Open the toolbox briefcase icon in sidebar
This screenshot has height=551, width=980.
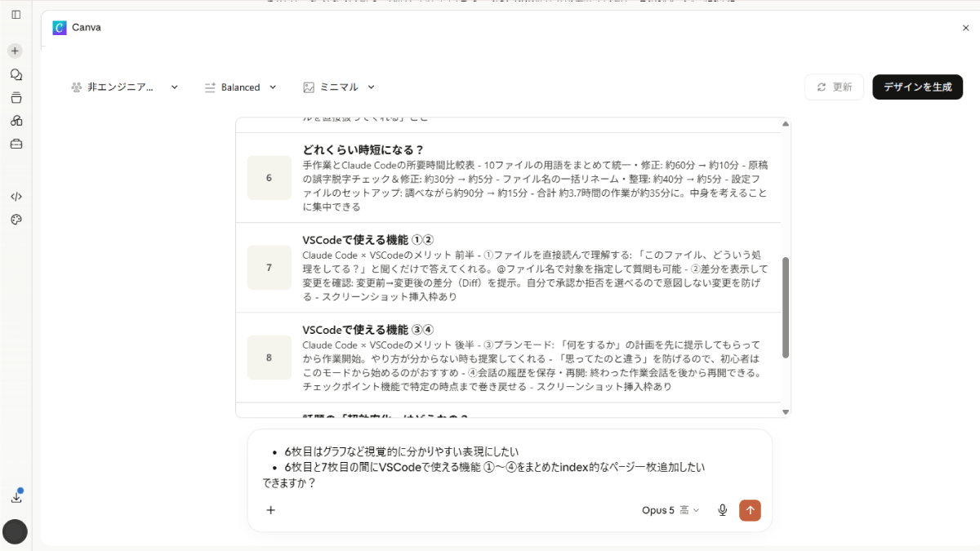coord(16,144)
